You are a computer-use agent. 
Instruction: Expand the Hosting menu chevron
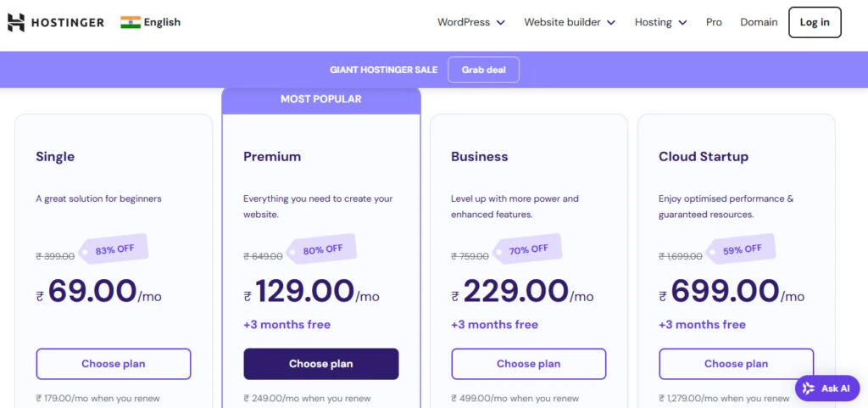[x=682, y=23]
